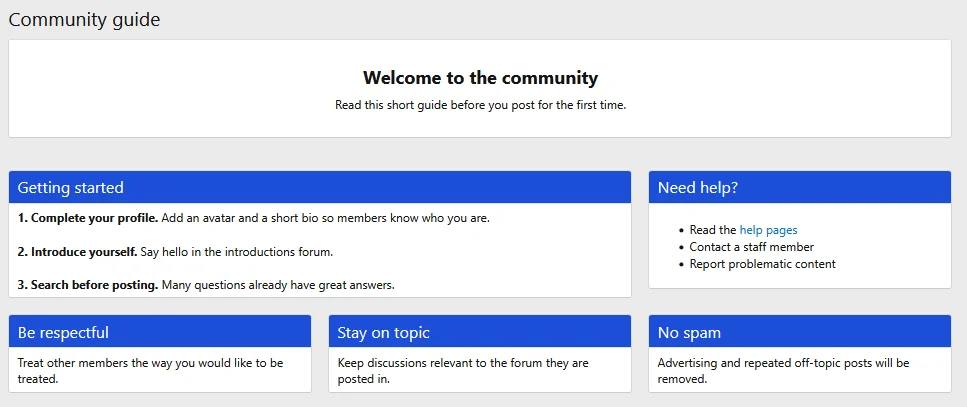Click the 'Need help?' block header
Image resolution: width=967 pixels, height=407 pixels.
tap(800, 187)
